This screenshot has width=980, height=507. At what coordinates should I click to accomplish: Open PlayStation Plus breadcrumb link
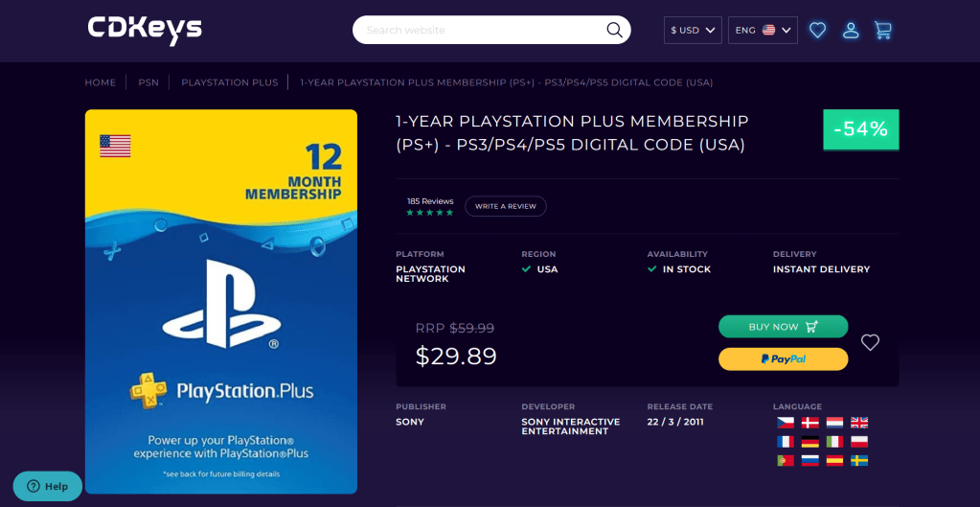[230, 82]
